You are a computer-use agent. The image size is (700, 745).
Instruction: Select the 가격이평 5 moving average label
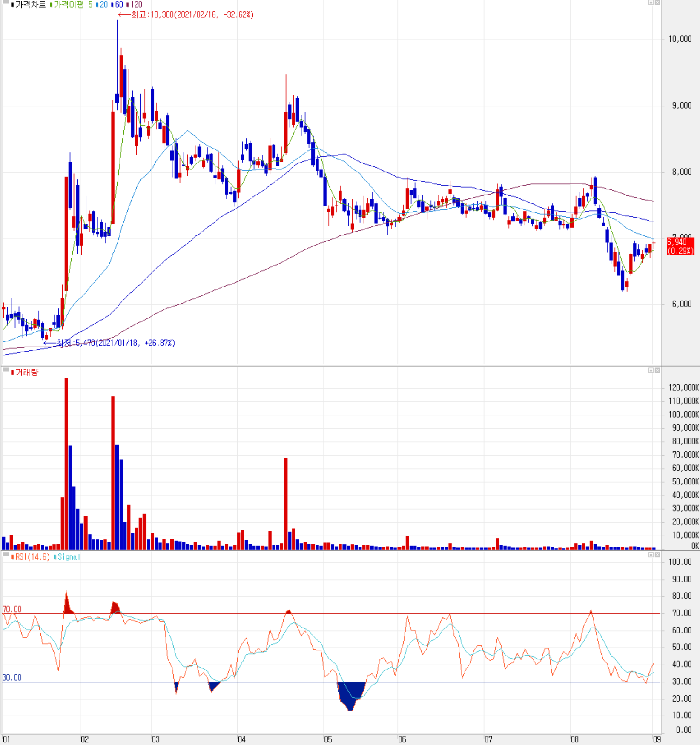point(73,5)
